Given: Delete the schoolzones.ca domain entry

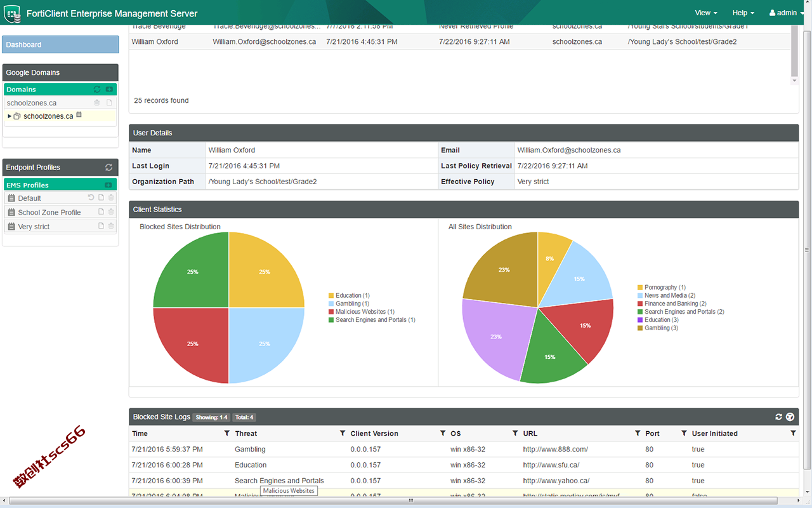Looking at the screenshot, I should 97,103.
